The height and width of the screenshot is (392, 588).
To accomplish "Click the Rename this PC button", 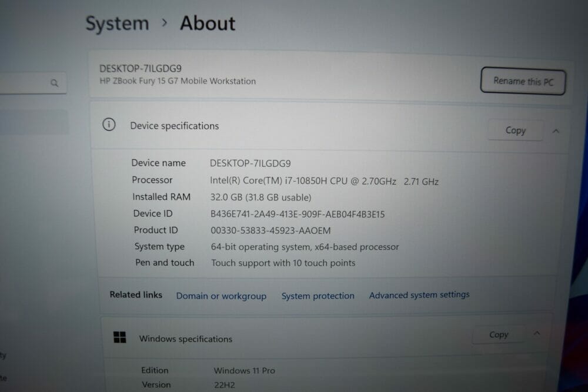I will tap(523, 81).
